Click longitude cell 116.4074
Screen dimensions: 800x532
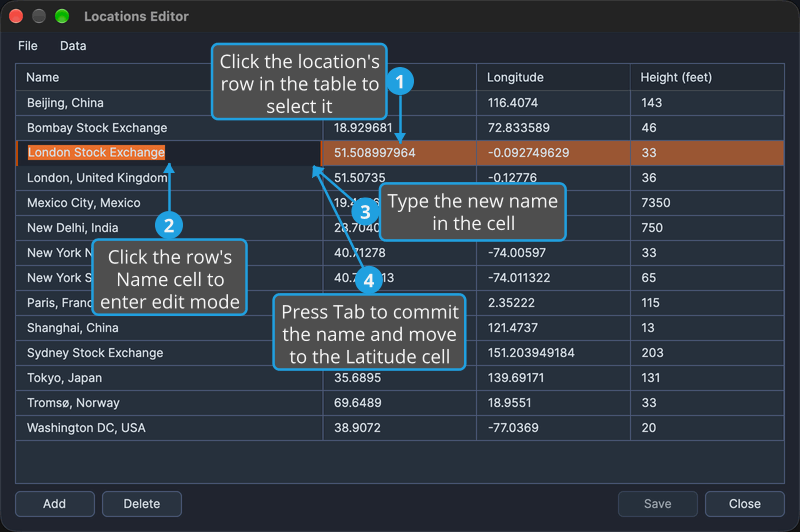pyautogui.click(x=554, y=103)
